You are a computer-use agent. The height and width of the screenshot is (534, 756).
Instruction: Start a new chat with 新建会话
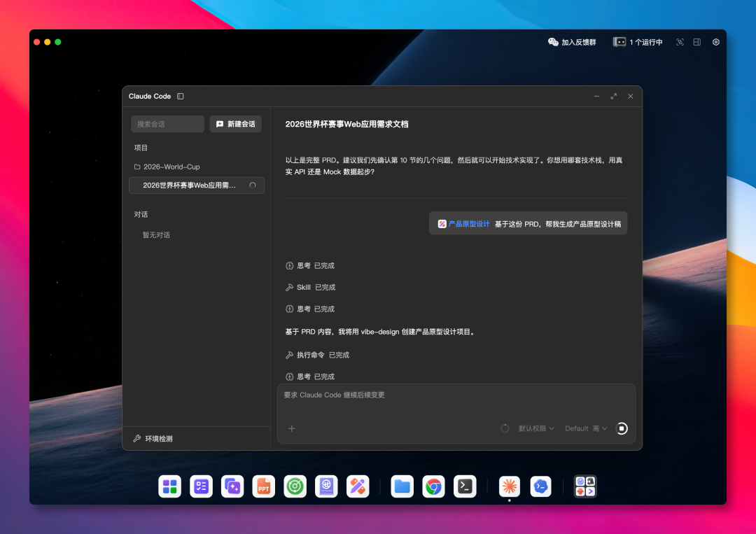[236, 124]
